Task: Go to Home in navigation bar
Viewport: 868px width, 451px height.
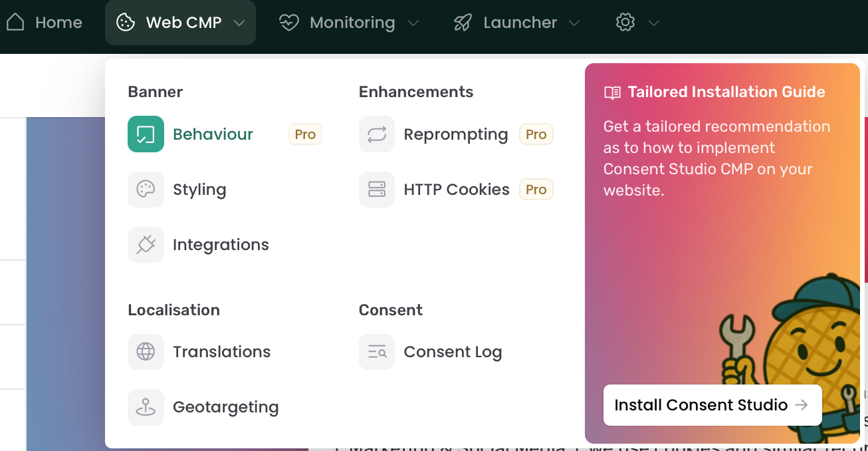Action: 58,23
